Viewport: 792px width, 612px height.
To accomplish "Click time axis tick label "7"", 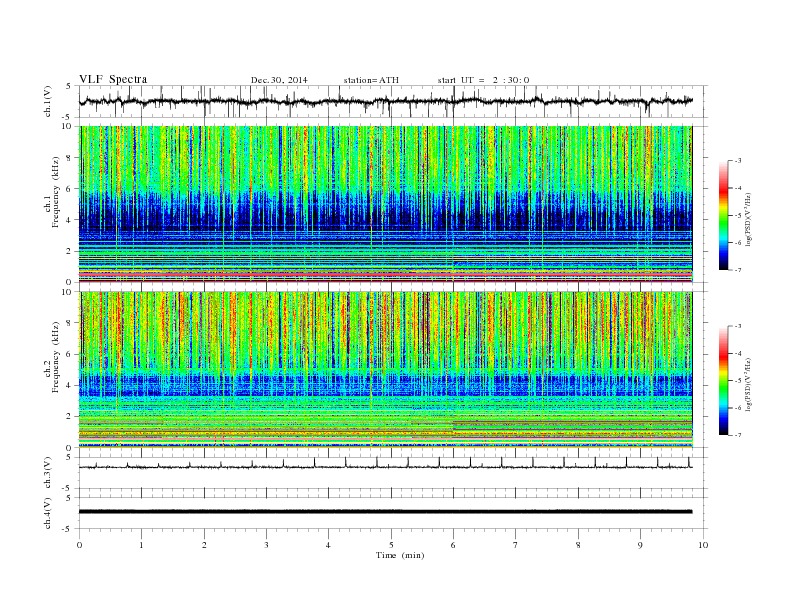I will click(516, 545).
